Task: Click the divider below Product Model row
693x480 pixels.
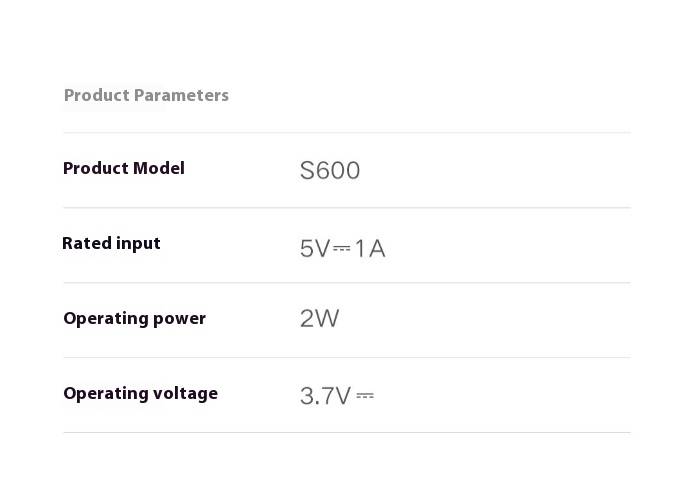Action: pos(347,207)
